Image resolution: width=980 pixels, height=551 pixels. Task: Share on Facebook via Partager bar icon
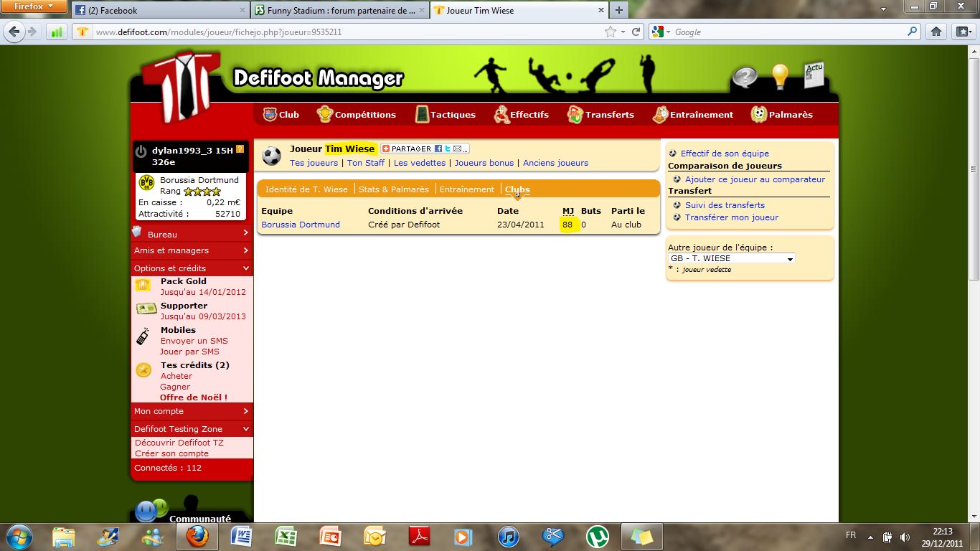pyautogui.click(x=438, y=149)
